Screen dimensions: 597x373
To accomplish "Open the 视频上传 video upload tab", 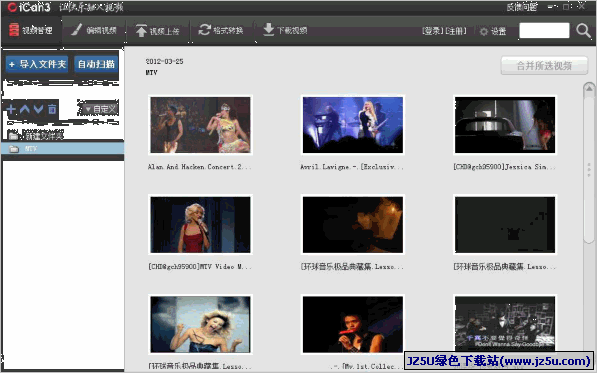I will 158,31.
